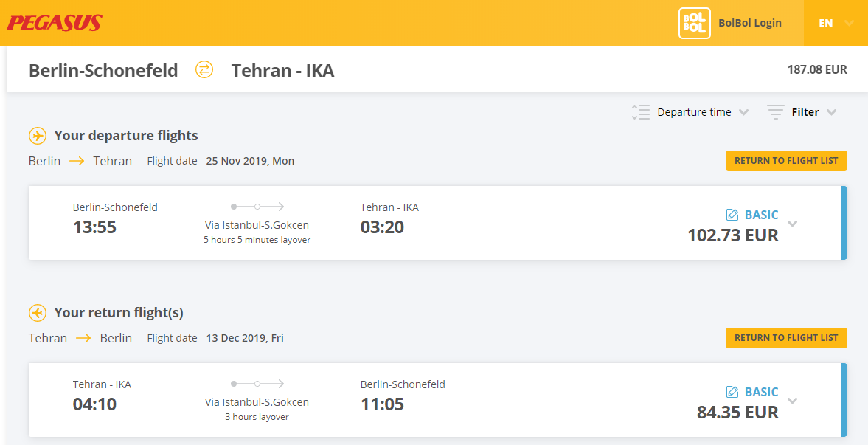Click the Your return flight(s) heading
The image size is (868, 445).
coord(119,313)
